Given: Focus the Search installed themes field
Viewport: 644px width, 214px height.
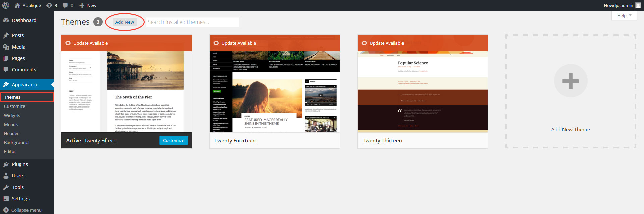Looking at the screenshot, I should click(x=192, y=22).
